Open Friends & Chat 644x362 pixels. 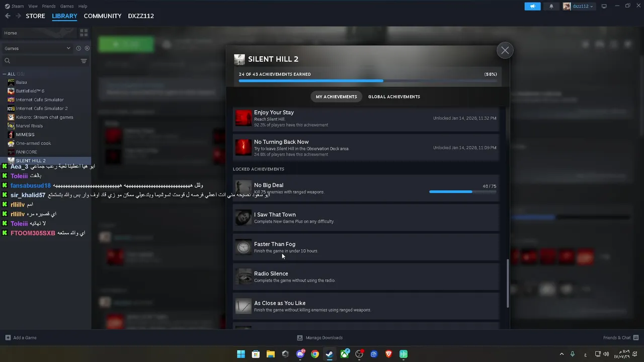(621, 338)
